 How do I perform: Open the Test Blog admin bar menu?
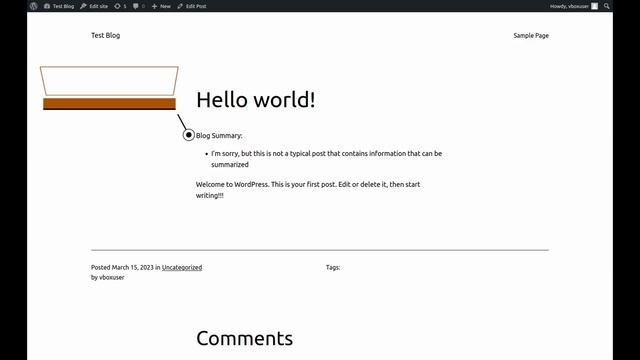59,6
